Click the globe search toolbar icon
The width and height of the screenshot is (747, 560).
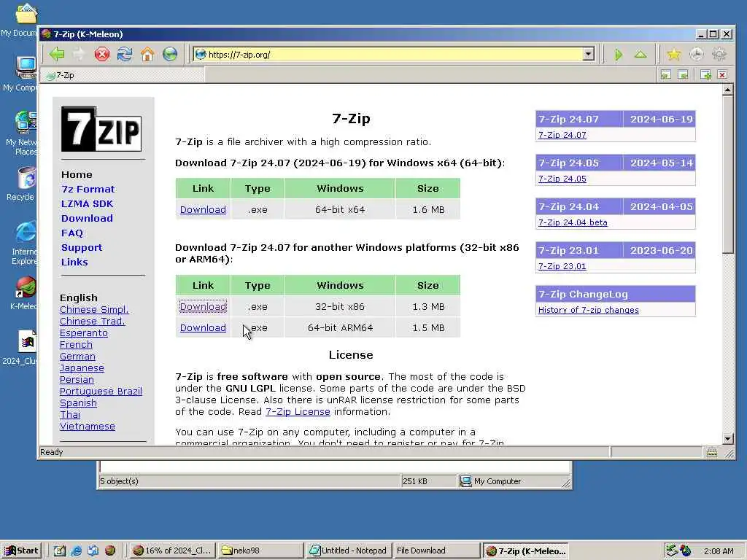coord(170,54)
